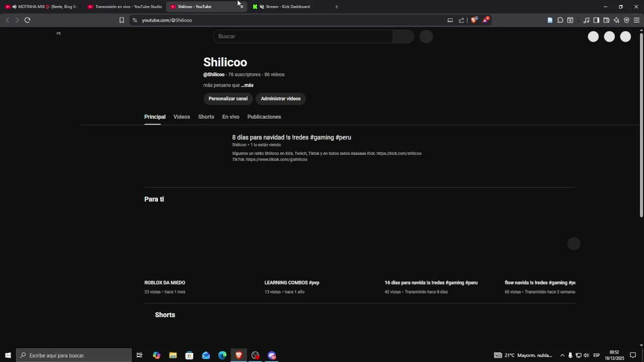Viewport: 644px width, 362px height.
Task: Open File Explorer from taskbar
Action: (173, 355)
